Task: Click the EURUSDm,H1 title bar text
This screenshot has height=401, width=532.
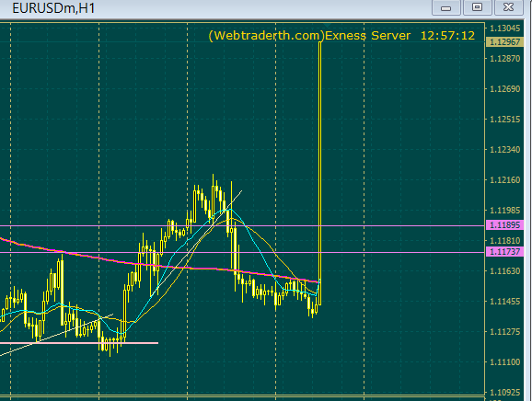Action: point(53,8)
